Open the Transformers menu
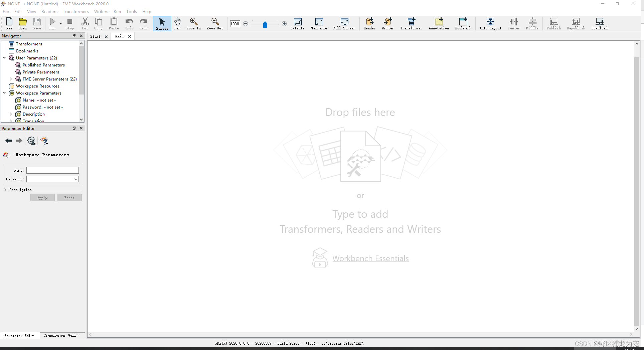Viewport: 644px width, 350px height. (x=76, y=11)
